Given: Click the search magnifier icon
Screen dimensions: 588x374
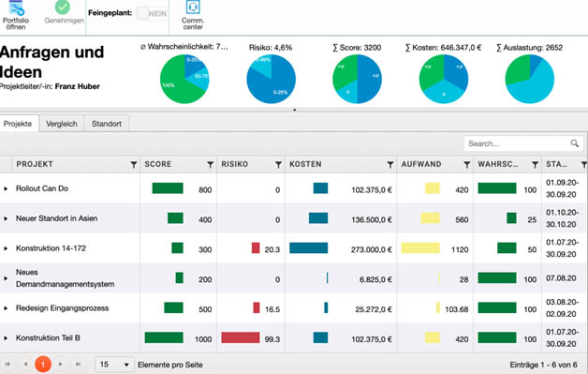Looking at the screenshot, I should pyautogui.click(x=575, y=143).
